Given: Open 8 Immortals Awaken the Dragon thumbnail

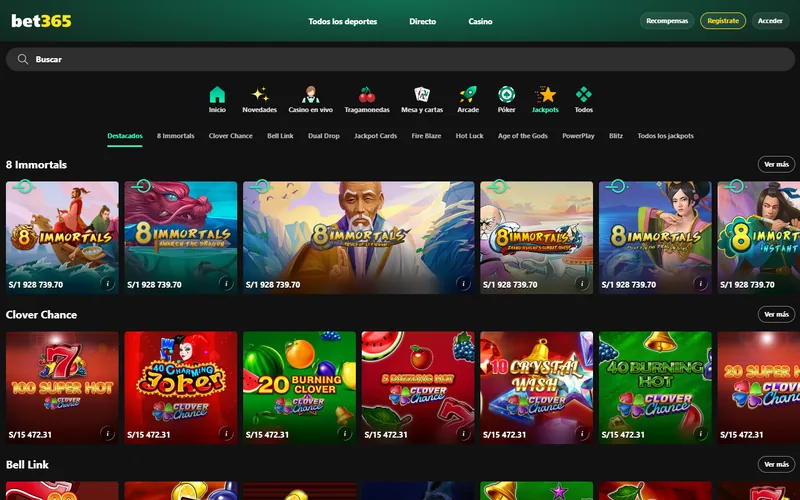Looking at the screenshot, I should (x=181, y=237).
